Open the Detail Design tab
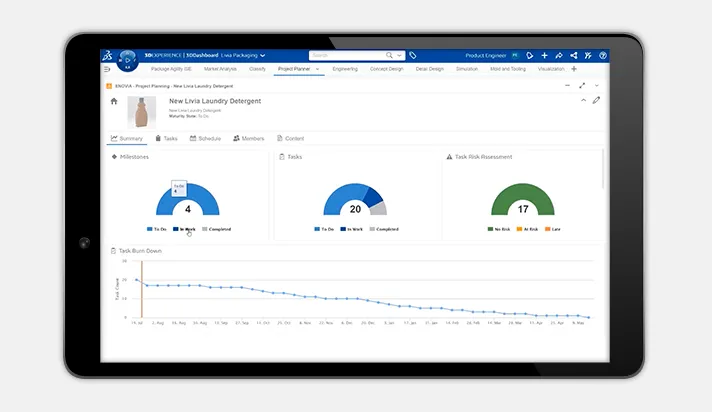This screenshot has height=412, width=712. coord(430,69)
